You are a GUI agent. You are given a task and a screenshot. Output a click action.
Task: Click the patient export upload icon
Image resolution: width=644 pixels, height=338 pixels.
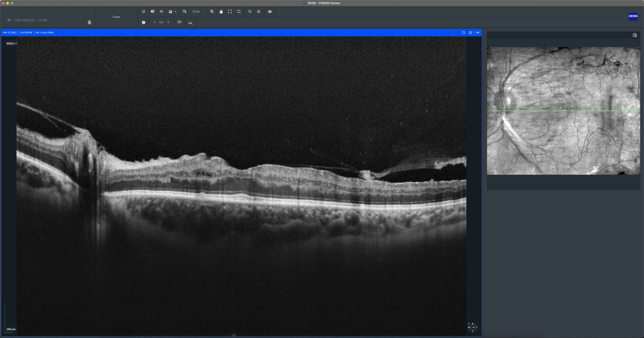pos(89,22)
